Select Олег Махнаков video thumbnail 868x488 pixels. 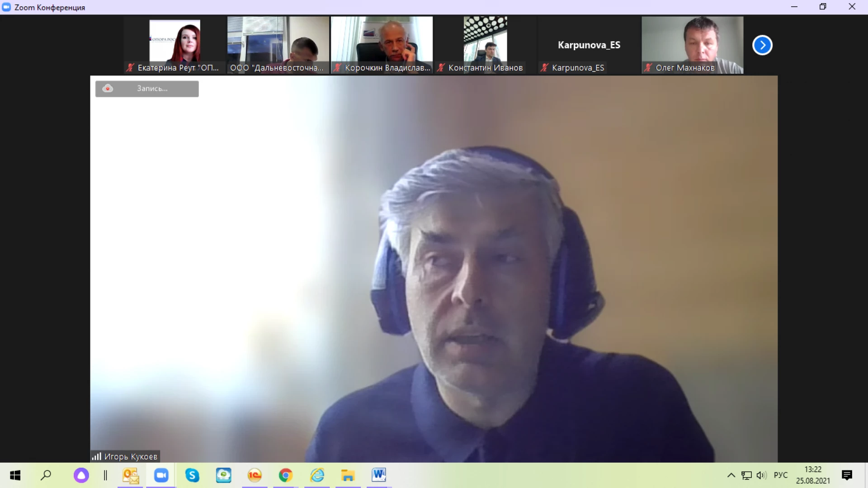(692, 45)
